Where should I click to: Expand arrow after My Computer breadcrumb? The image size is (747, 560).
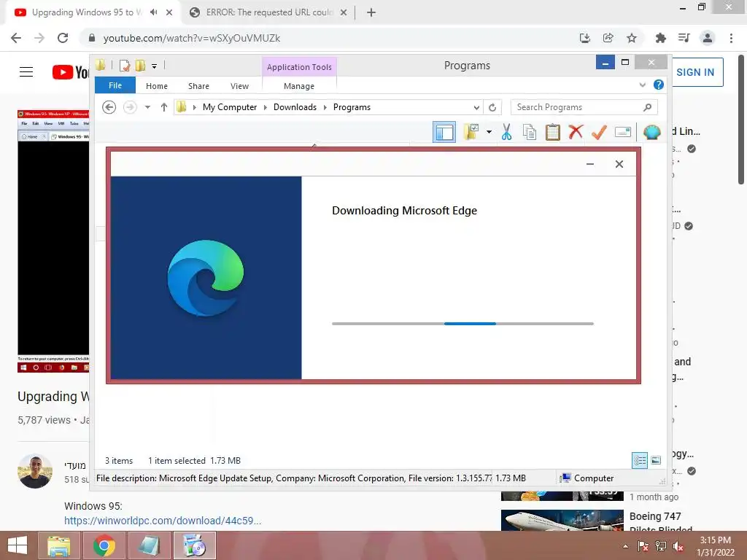click(x=266, y=108)
